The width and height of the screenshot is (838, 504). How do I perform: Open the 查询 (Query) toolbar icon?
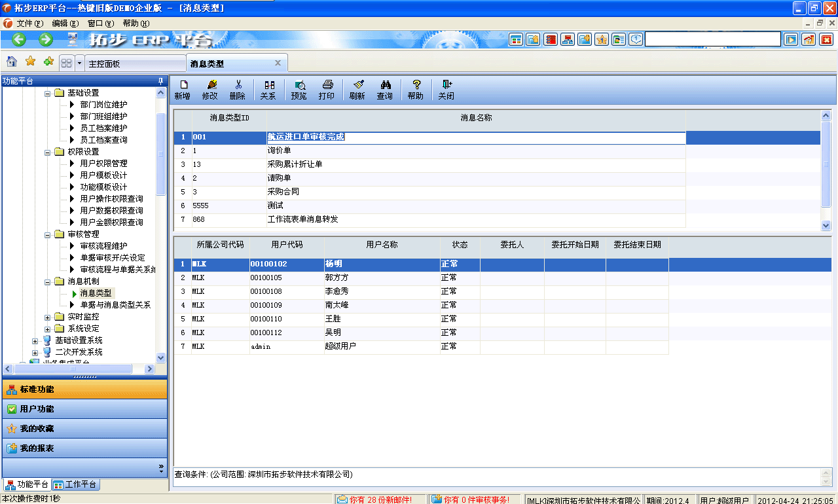[x=385, y=90]
